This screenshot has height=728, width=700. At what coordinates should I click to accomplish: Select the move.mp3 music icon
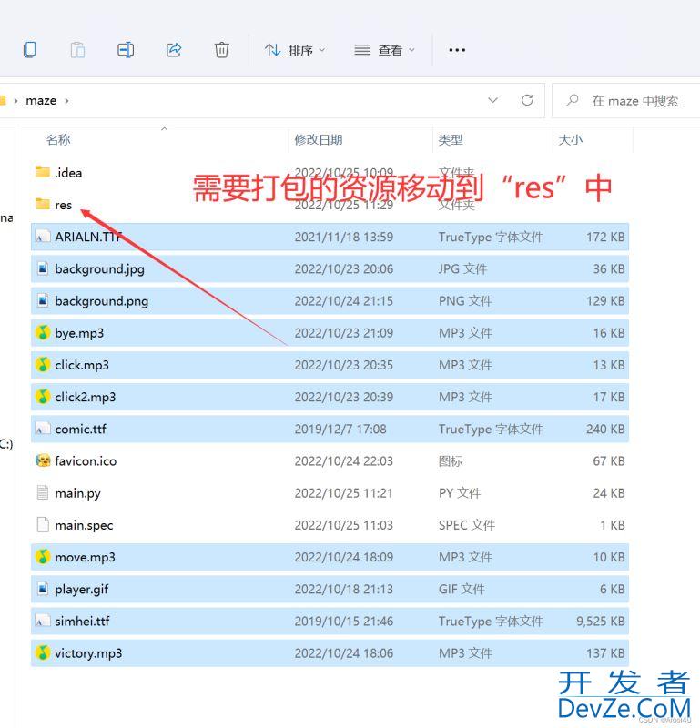click(43, 557)
